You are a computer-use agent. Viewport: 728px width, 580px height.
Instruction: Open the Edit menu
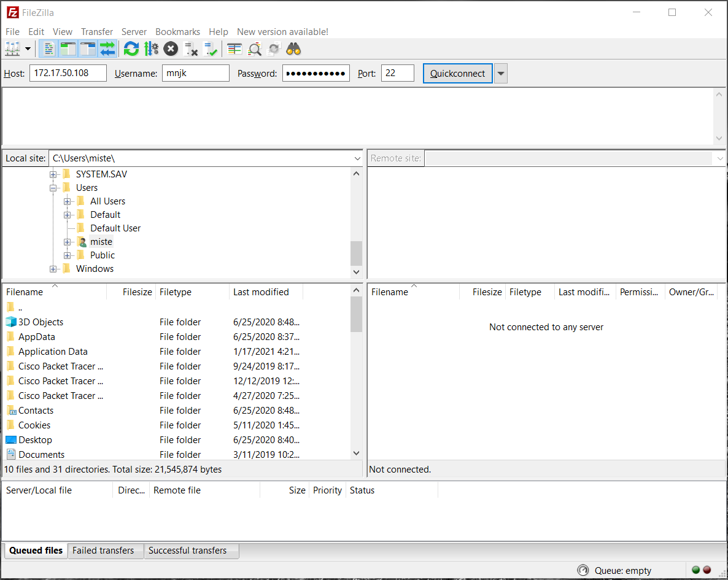(x=36, y=31)
